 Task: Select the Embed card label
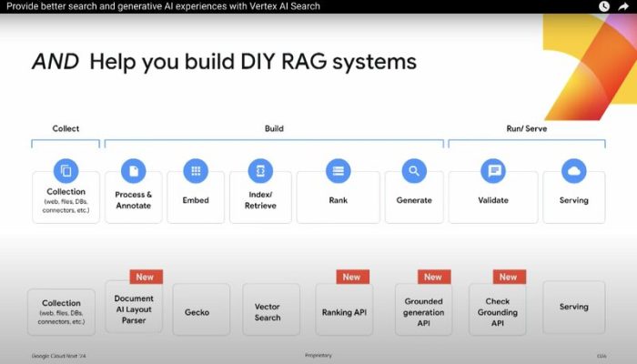(x=196, y=200)
